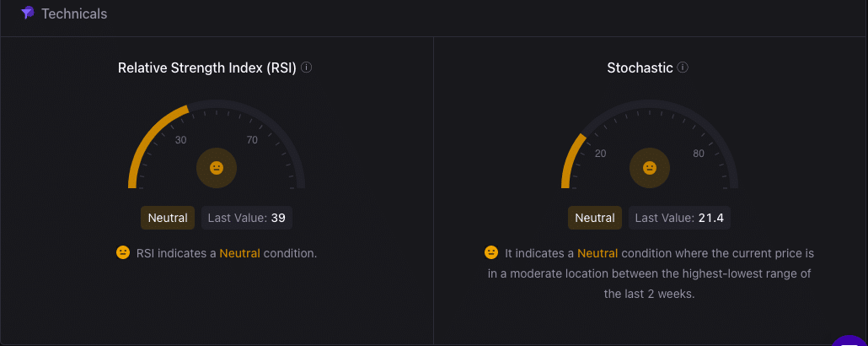Select the Last Value 39 badge
This screenshot has height=346, width=868.
(246, 218)
